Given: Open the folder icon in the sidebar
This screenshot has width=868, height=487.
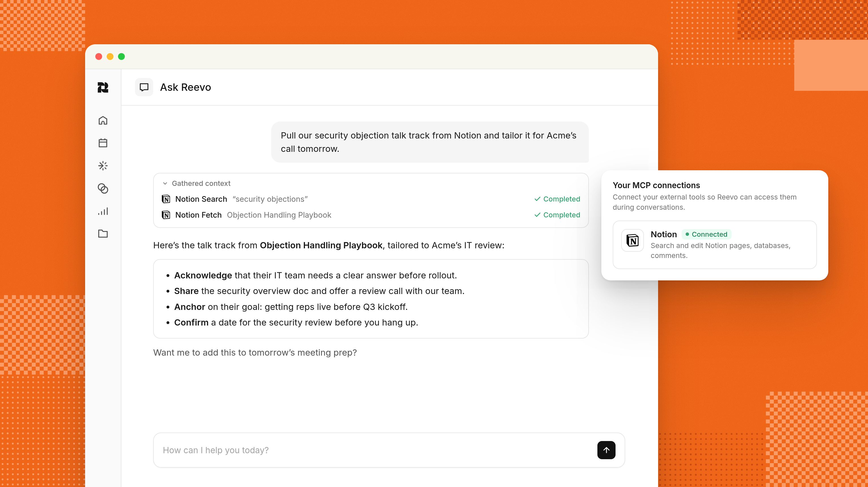Looking at the screenshot, I should (x=103, y=234).
